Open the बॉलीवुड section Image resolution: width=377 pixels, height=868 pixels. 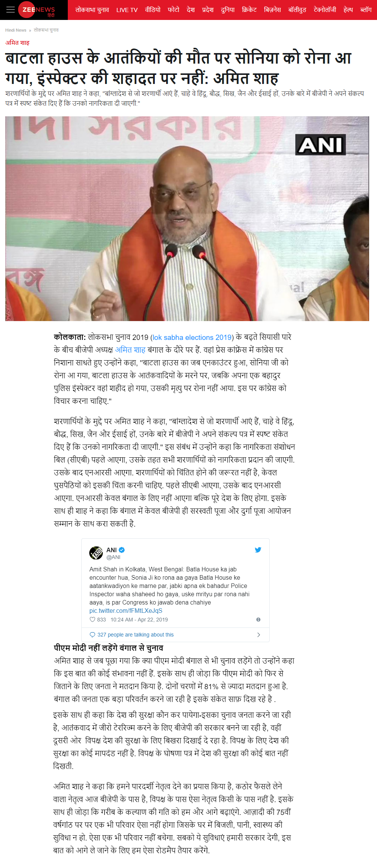tap(297, 10)
